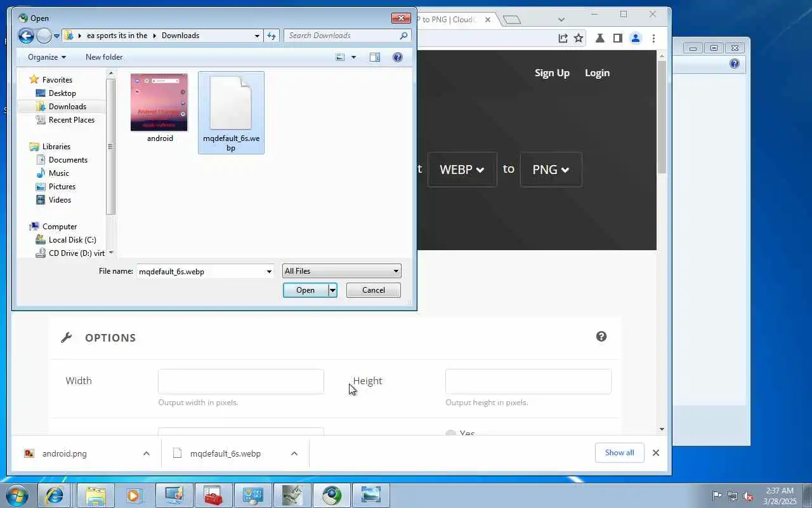Open the WEBP source format dropdown
Viewport: 812px width, 508px height.
point(462,170)
